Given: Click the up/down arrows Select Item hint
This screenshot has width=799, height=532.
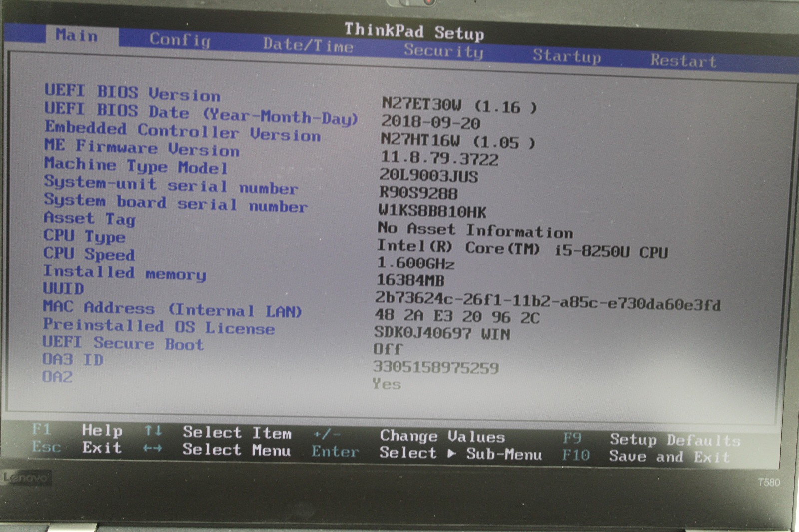Looking at the screenshot, I should coord(218,432).
